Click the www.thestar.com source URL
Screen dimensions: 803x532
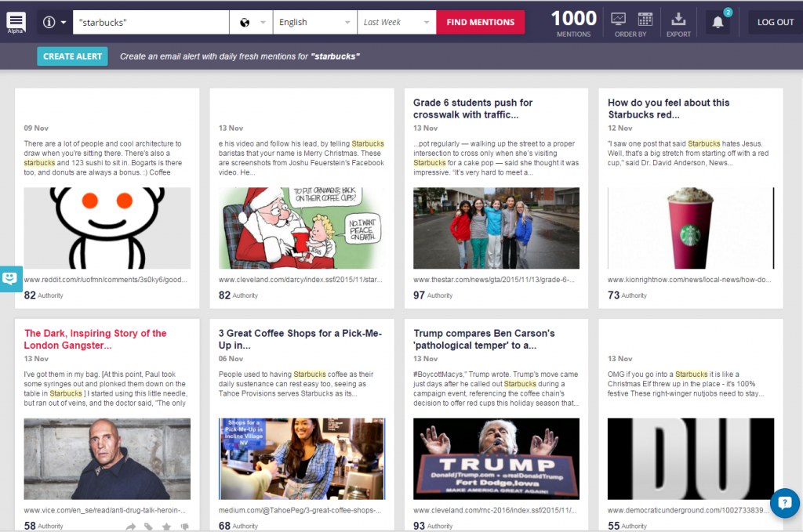point(494,280)
